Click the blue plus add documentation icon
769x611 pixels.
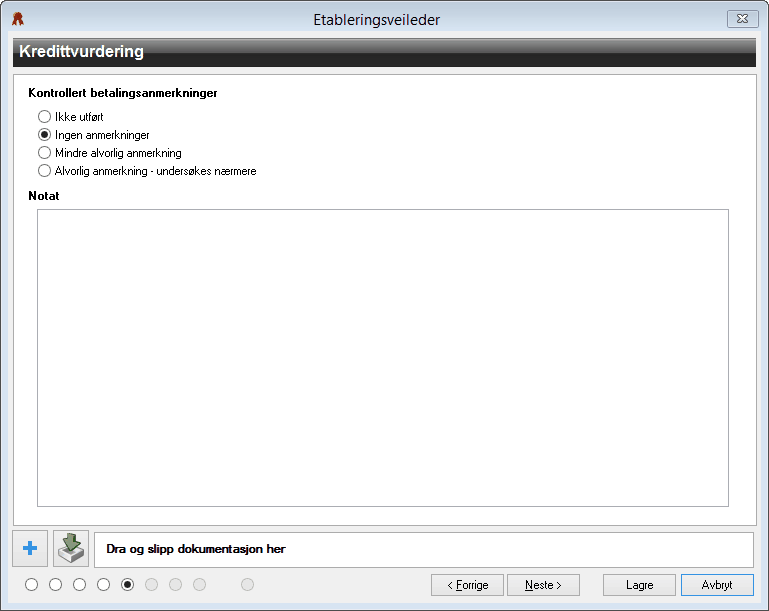pyautogui.click(x=30, y=548)
